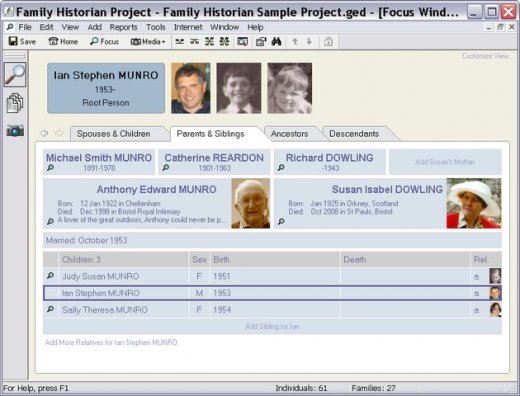Select Ian Stephen MUNRO child row
The height and width of the screenshot is (396, 520).
[x=272, y=293]
